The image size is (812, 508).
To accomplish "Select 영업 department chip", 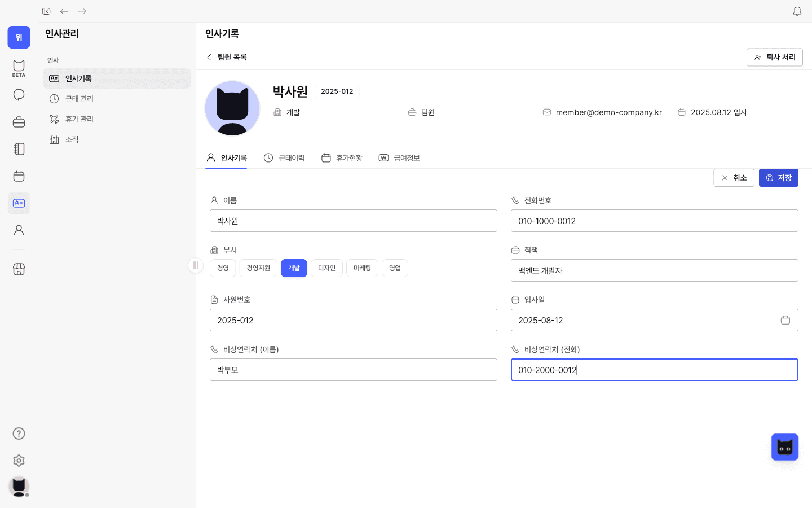I will click(395, 268).
